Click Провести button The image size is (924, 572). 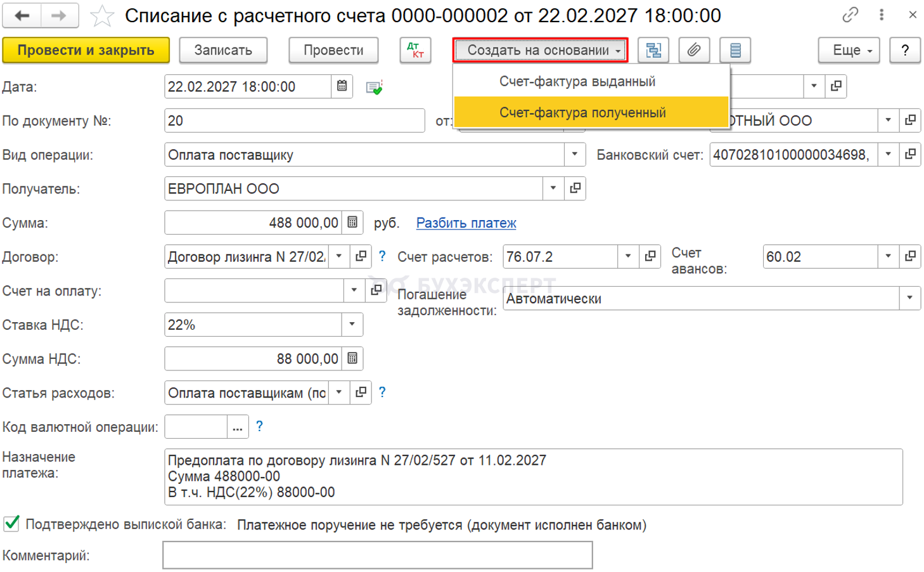tap(333, 50)
